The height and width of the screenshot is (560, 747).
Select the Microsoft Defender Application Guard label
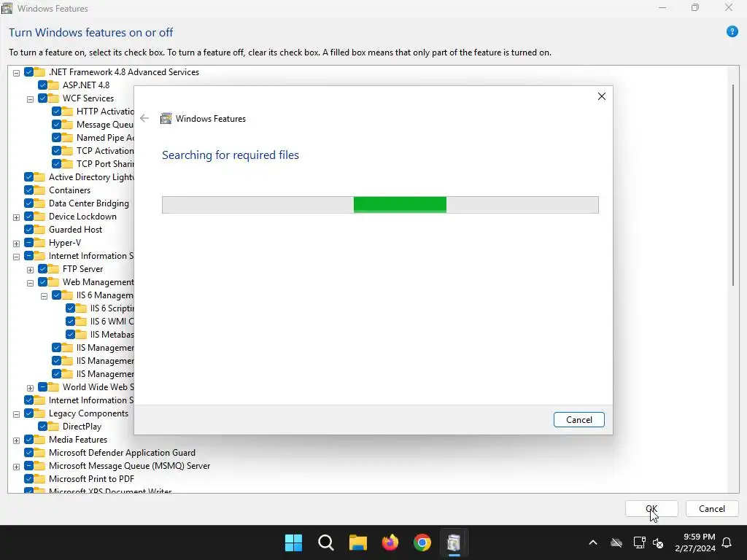click(122, 452)
